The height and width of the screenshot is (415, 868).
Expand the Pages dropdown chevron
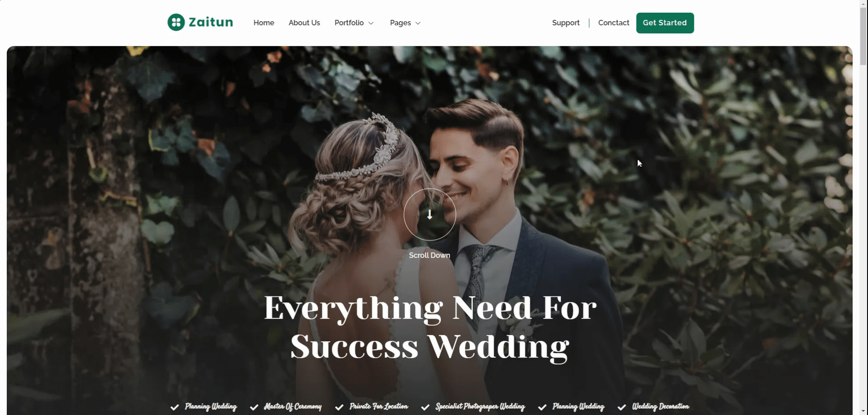point(418,23)
